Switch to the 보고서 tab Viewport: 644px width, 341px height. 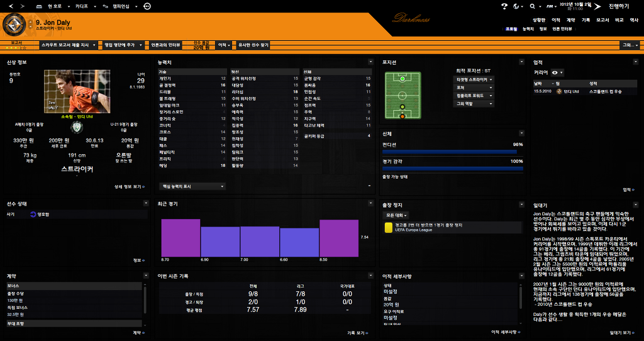coord(602,20)
